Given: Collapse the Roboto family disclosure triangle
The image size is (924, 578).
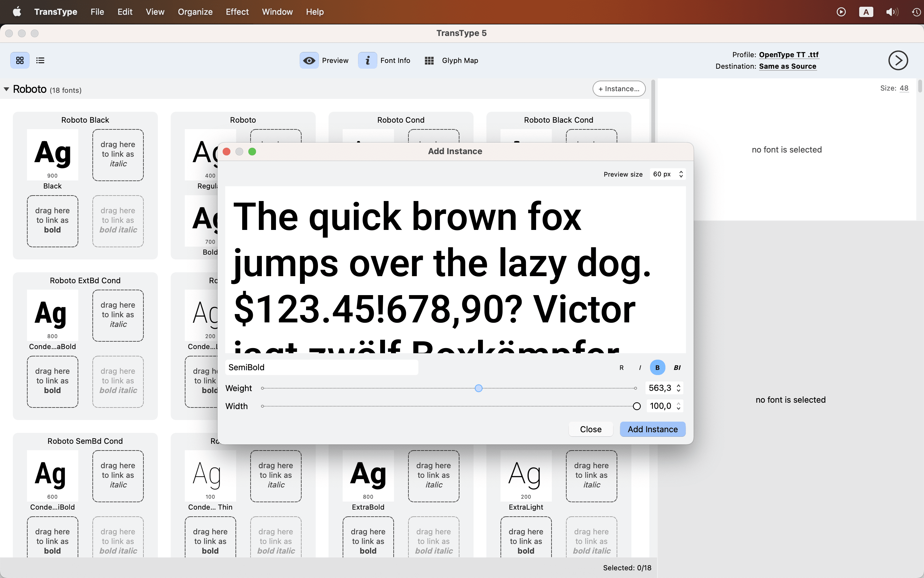Looking at the screenshot, I should 6,89.
